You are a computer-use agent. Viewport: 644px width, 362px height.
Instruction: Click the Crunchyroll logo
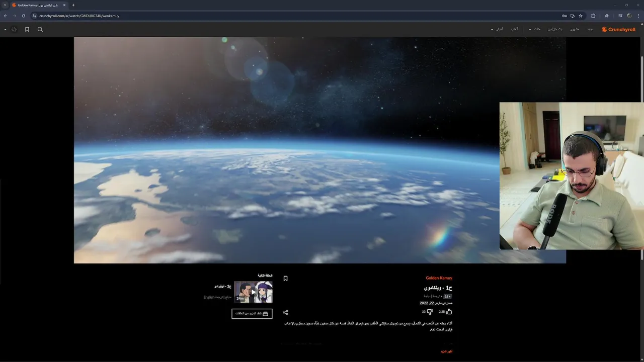click(x=618, y=30)
